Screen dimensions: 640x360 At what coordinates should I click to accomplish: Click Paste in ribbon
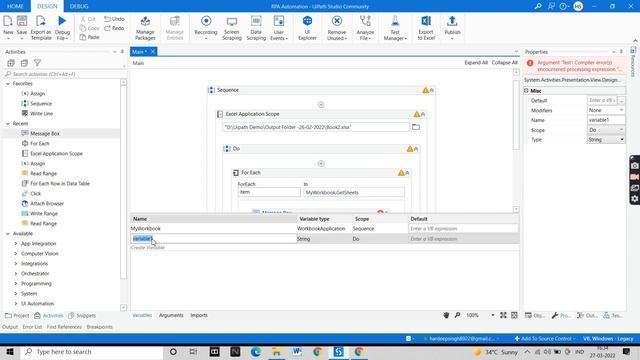click(x=89, y=37)
